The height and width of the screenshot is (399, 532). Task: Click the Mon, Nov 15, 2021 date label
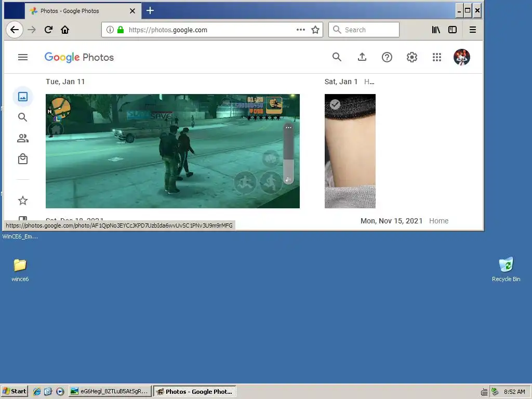(392, 221)
